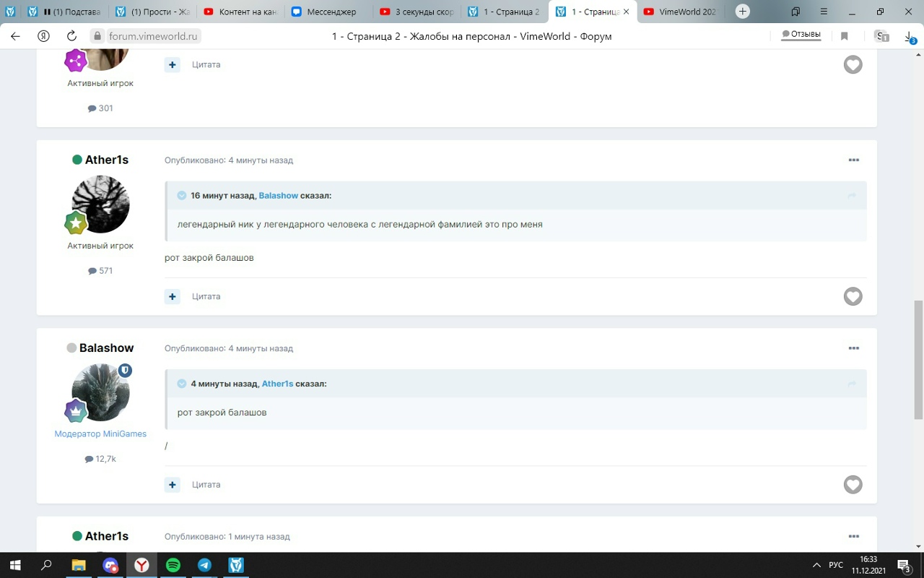Click heart icon on Balashow's post
The image size is (924, 578).
[x=853, y=484]
